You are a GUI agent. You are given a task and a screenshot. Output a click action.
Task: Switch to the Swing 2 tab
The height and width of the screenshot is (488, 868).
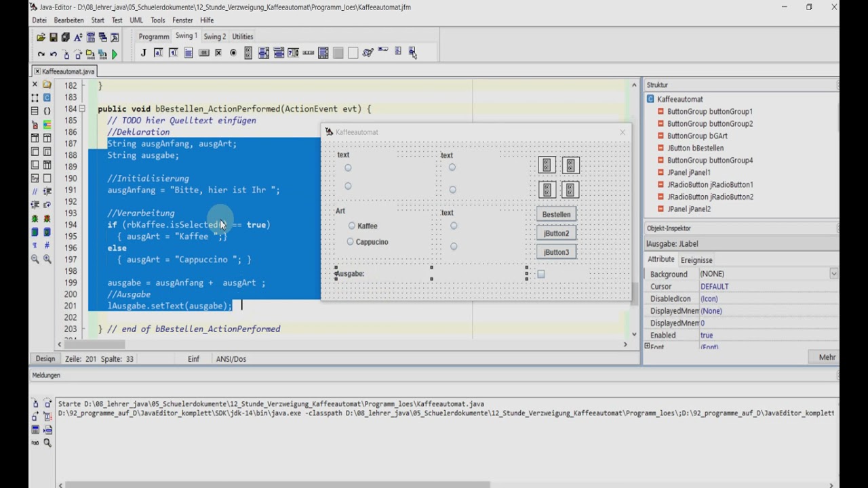coord(215,37)
